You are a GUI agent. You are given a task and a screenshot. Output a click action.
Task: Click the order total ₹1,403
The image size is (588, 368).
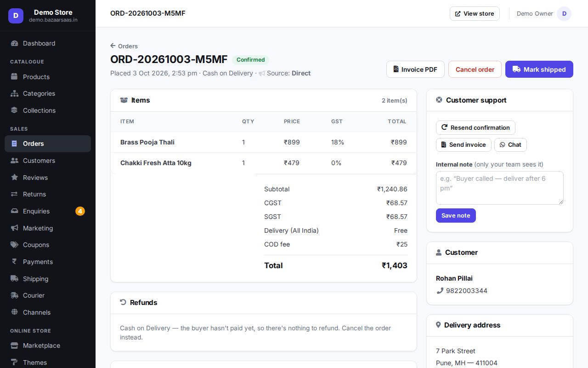coord(395,265)
